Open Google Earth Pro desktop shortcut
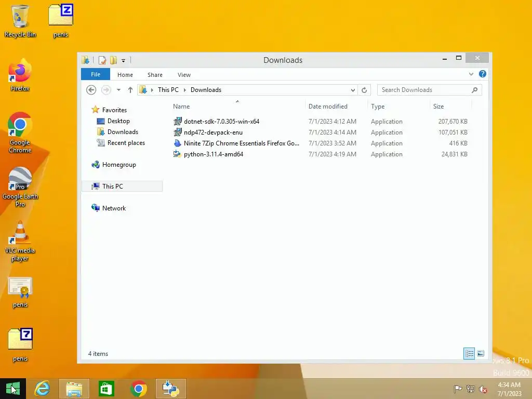This screenshot has height=399, width=532. pyautogui.click(x=20, y=187)
